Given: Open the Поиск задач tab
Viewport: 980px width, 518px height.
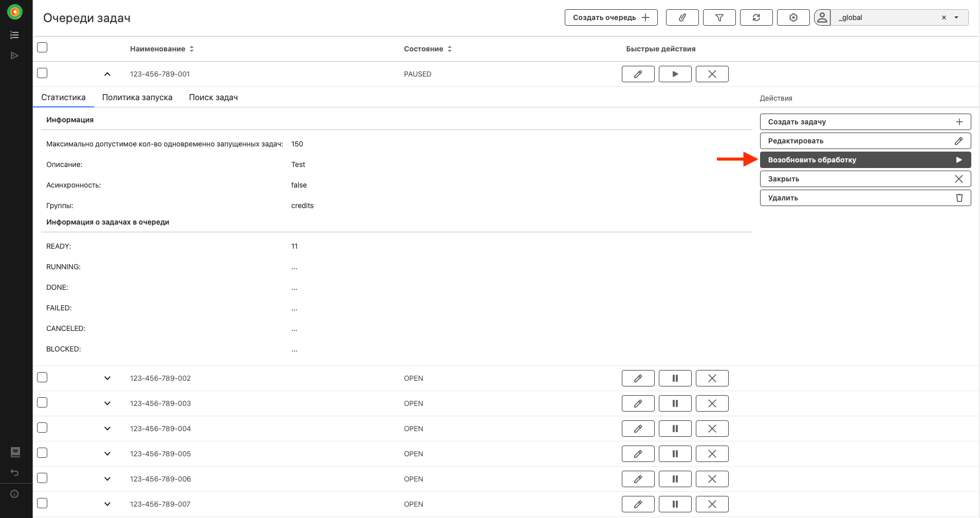Looking at the screenshot, I should pyautogui.click(x=213, y=98).
